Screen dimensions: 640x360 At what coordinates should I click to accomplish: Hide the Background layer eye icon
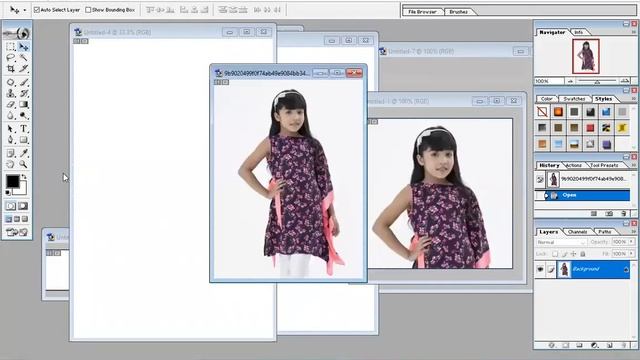coord(540,269)
